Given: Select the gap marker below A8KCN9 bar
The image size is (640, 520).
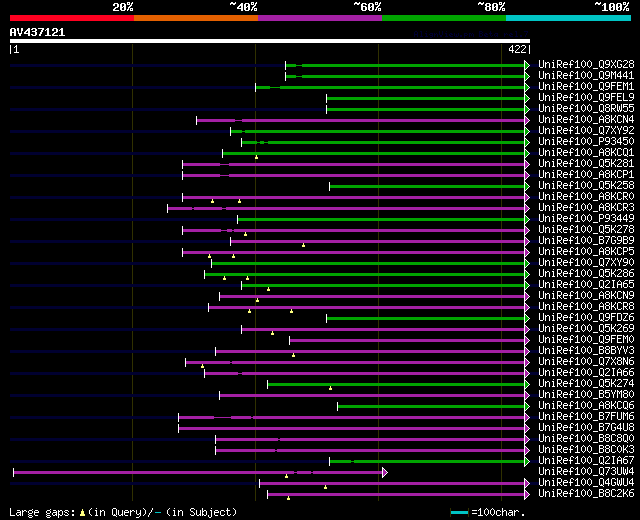Looking at the screenshot, I should 257,300.
